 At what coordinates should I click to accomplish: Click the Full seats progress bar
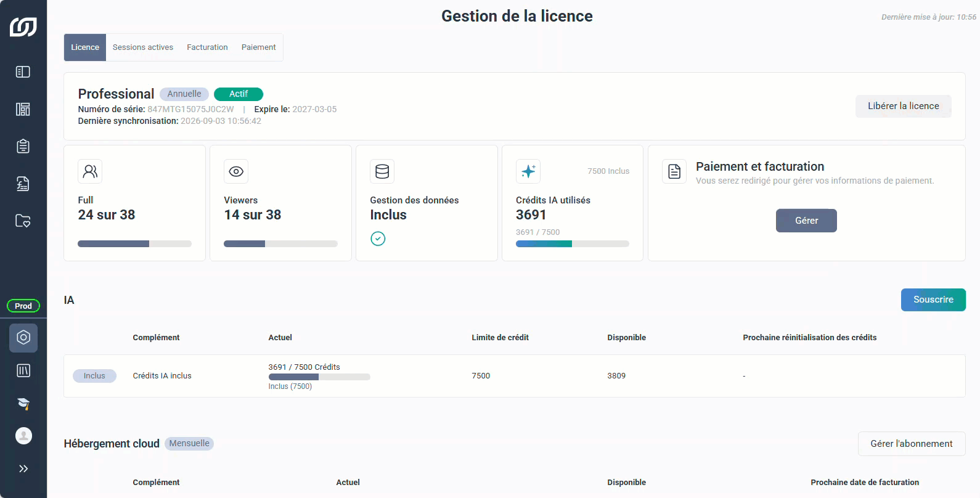134,244
